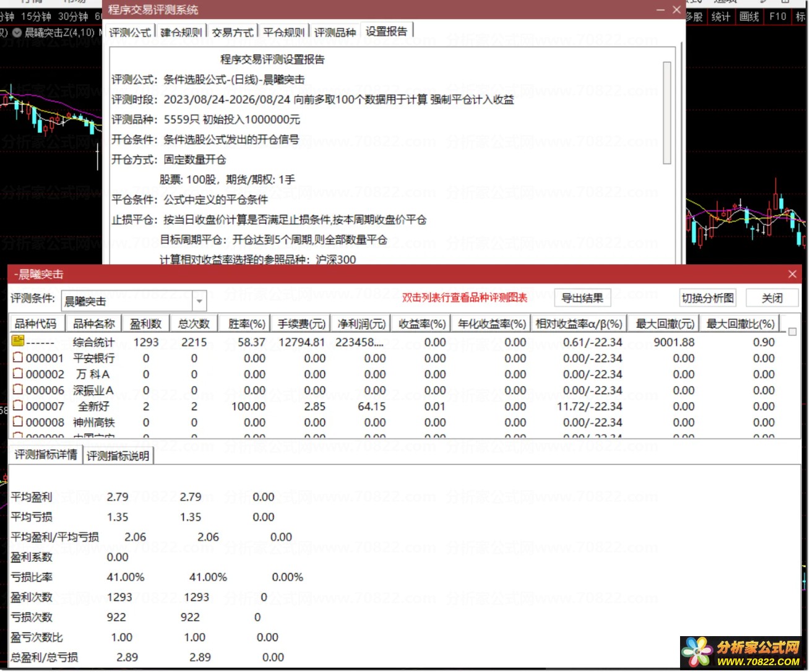Open the 评测条件 dropdown arrow

tap(199, 301)
